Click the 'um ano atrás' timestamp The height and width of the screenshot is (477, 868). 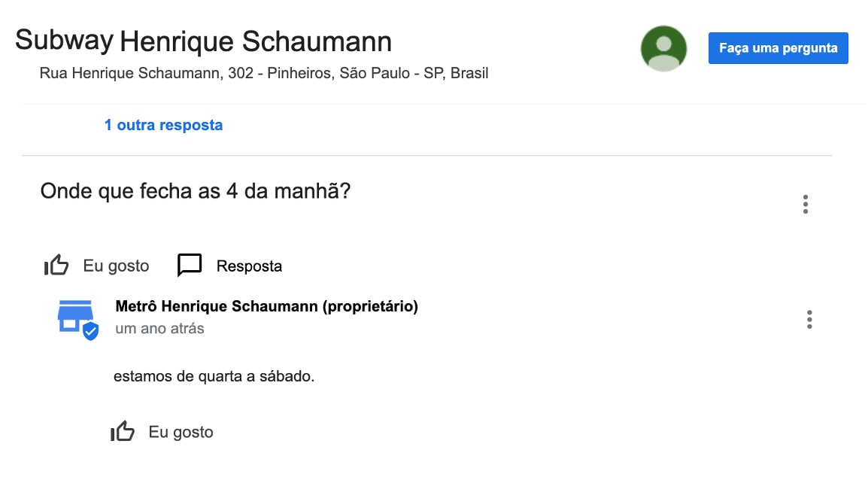[159, 329]
